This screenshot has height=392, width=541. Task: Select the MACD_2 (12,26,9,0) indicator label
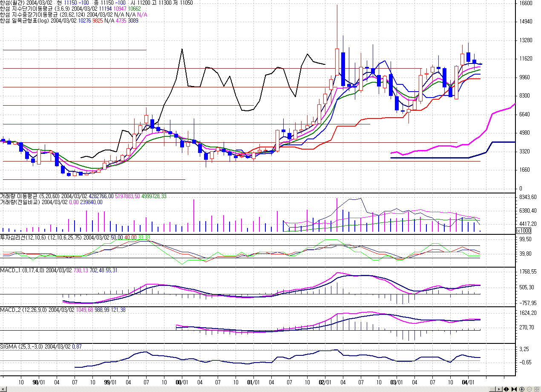pyautogui.click(x=23, y=310)
